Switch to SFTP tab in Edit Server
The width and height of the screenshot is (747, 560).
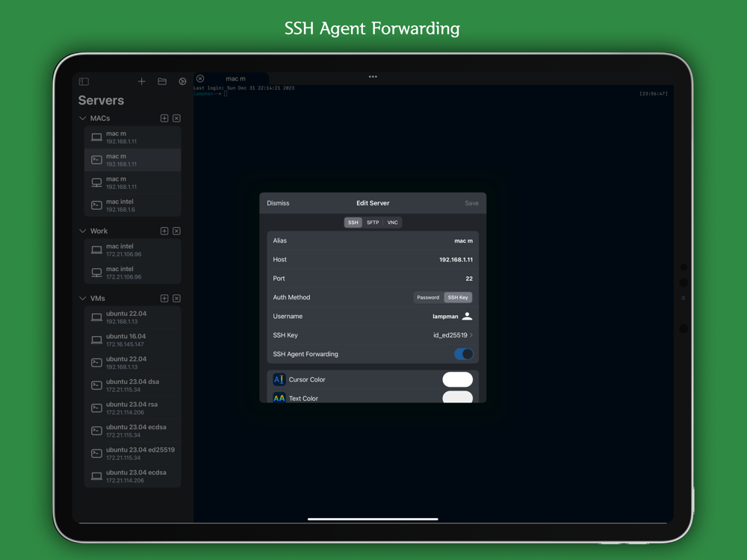373,223
